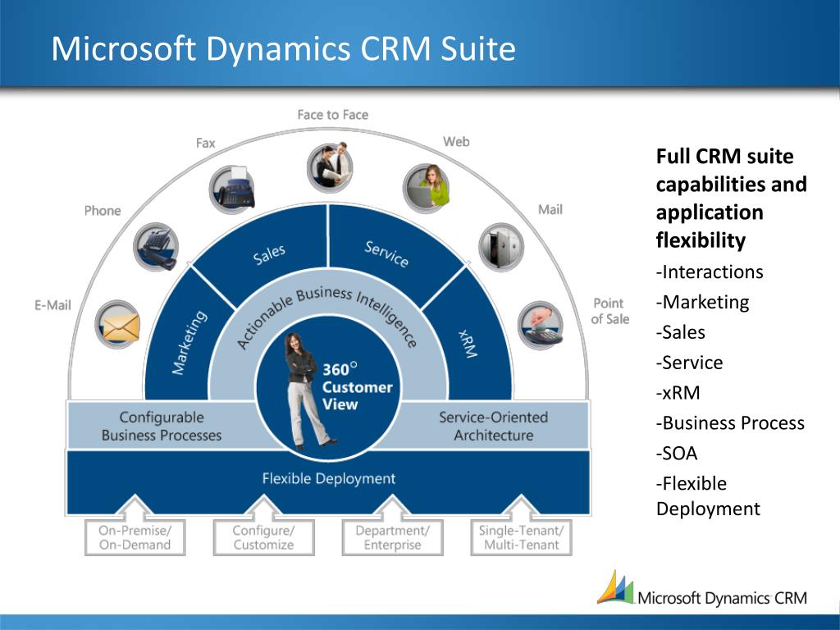Click the Web laptop user icon
This screenshot has width=840, height=630.
426,188
